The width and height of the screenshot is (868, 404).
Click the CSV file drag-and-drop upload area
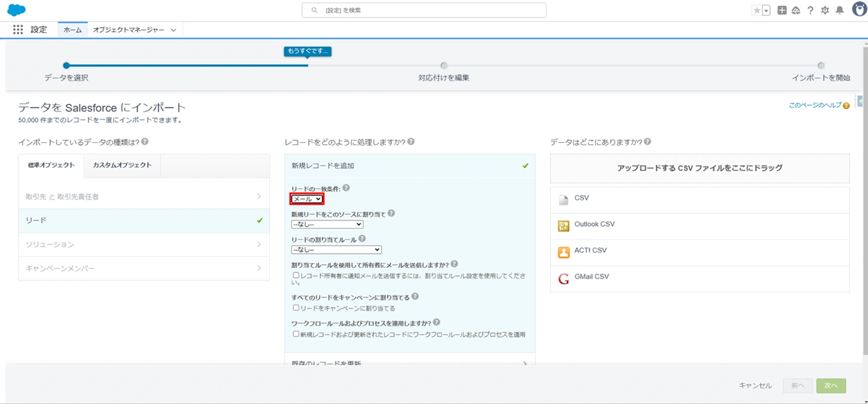pyautogui.click(x=700, y=168)
